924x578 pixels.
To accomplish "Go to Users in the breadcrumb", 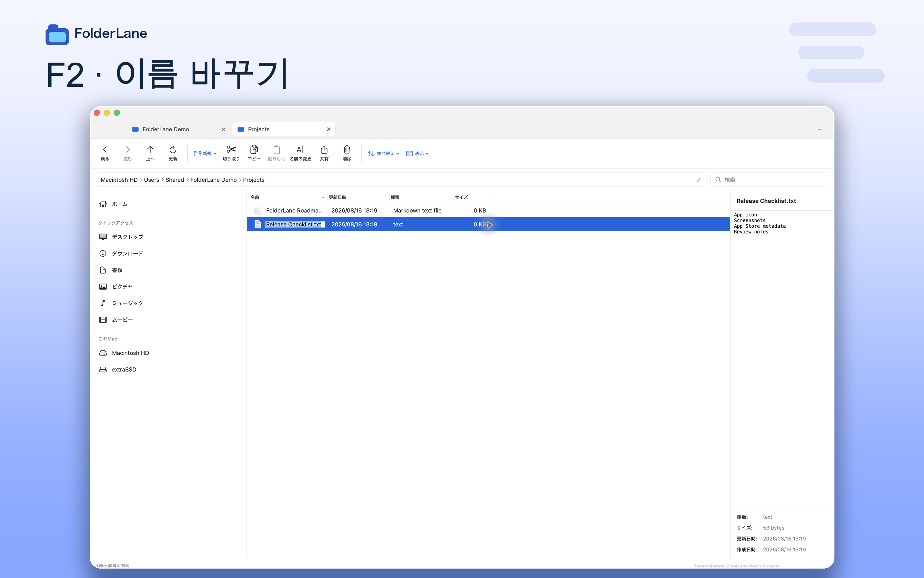I will pyautogui.click(x=151, y=180).
